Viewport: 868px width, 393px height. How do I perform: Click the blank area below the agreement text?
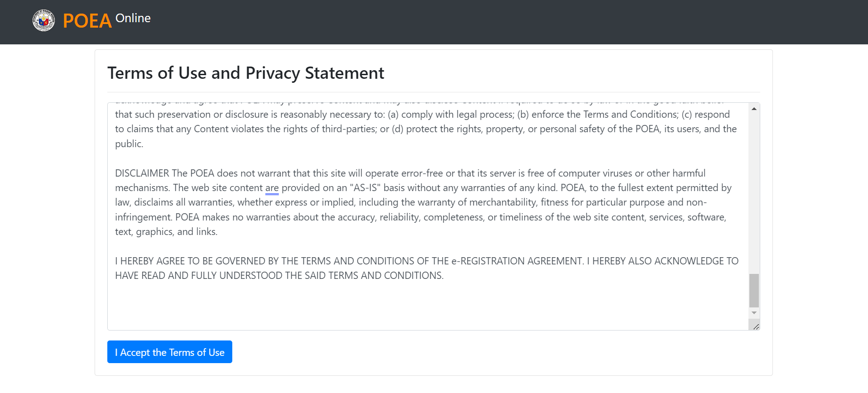(428, 306)
